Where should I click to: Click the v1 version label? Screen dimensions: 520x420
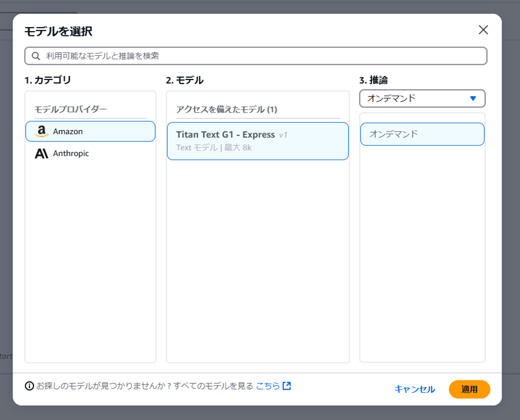point(283,135)
